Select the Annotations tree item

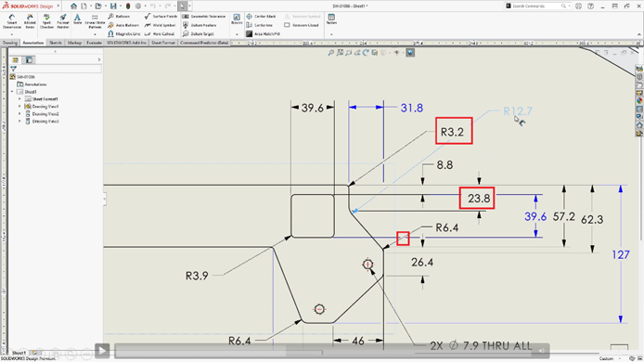click(32, 84)
